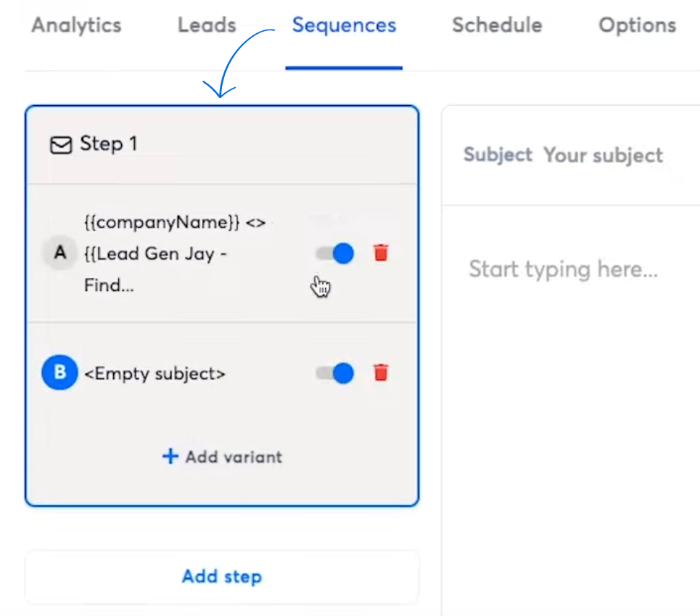Click into the Your subject field
This screenshot has width=700, height=616.
click(603, 156)
